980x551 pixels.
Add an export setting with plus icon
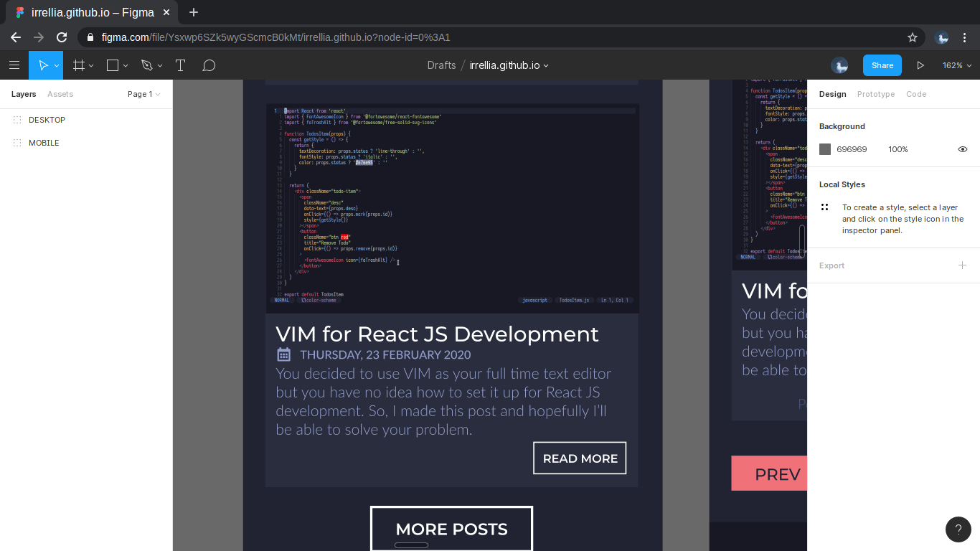pos(962,265)
